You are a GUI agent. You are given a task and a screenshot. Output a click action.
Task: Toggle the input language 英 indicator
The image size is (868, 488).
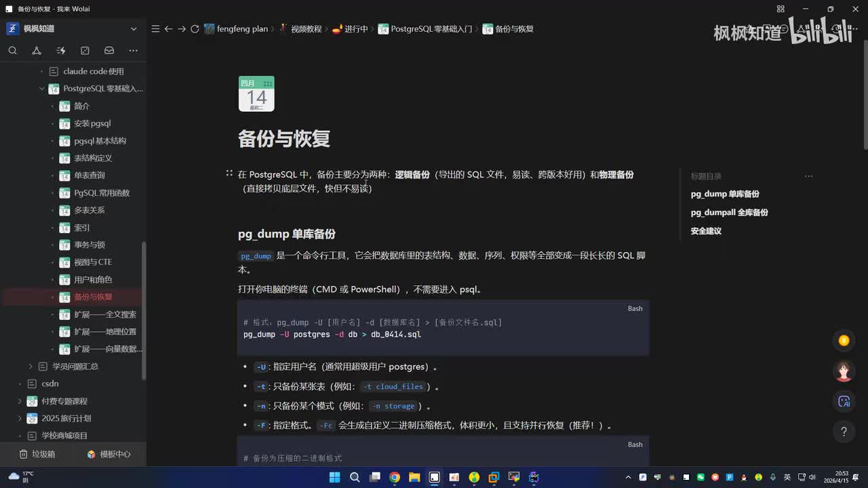787,477
